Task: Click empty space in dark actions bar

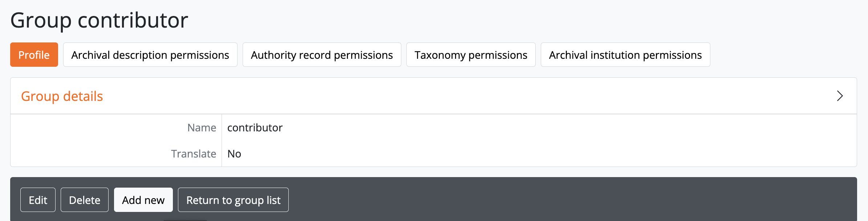Action: point(545,200)
